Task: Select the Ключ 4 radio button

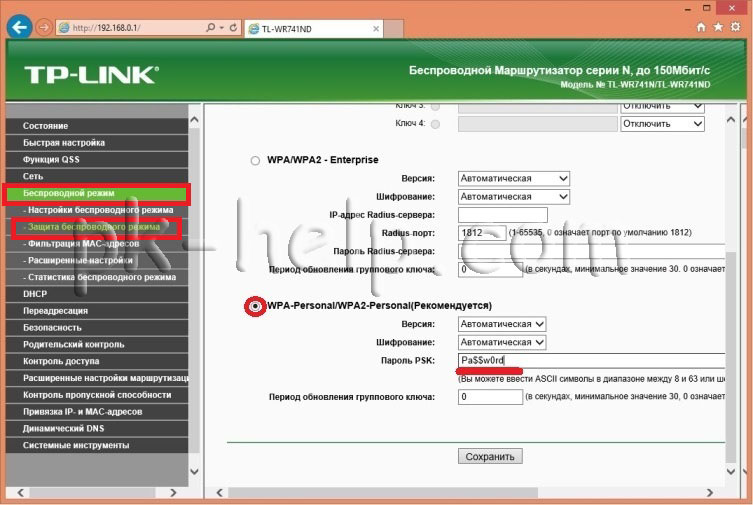Action: point(435,124)
